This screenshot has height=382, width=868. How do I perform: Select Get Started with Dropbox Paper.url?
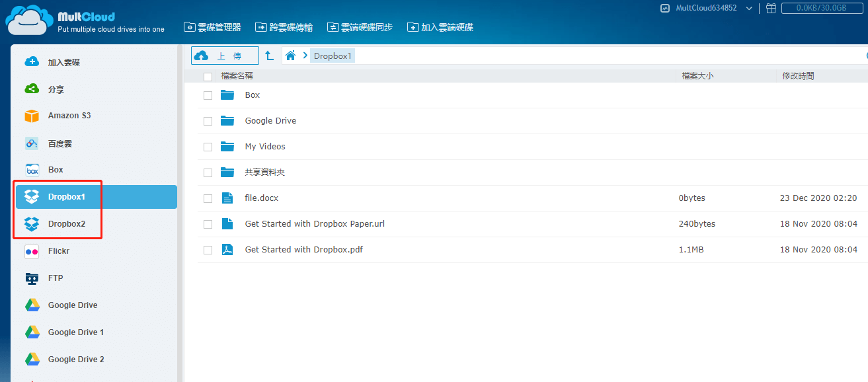(315, 224)
